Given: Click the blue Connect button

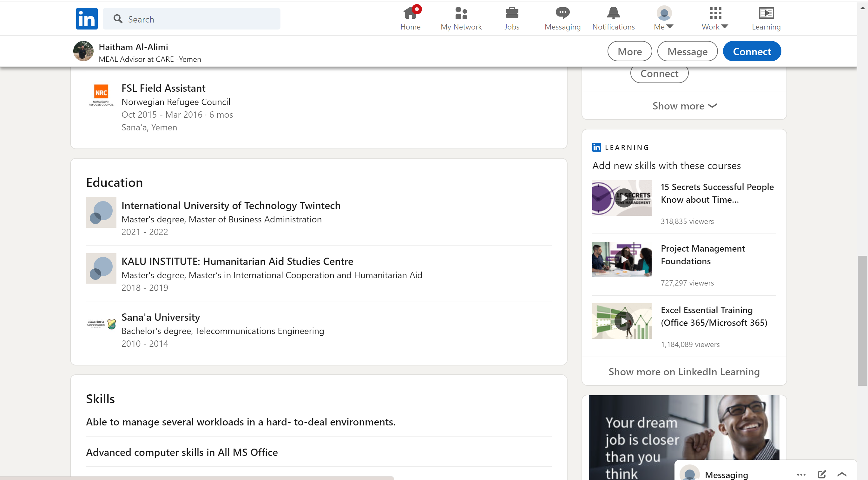Looking at the screenshot, I should coord(752,51).
